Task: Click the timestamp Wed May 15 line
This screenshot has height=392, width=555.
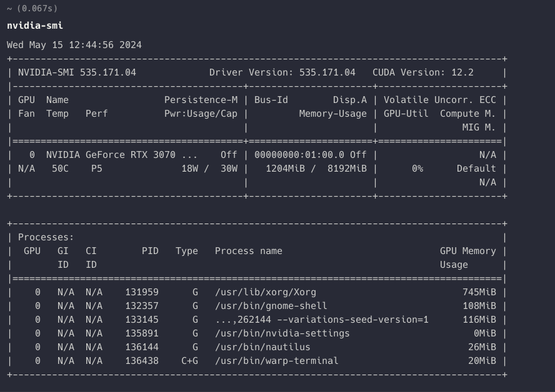Action: point(73,45)
